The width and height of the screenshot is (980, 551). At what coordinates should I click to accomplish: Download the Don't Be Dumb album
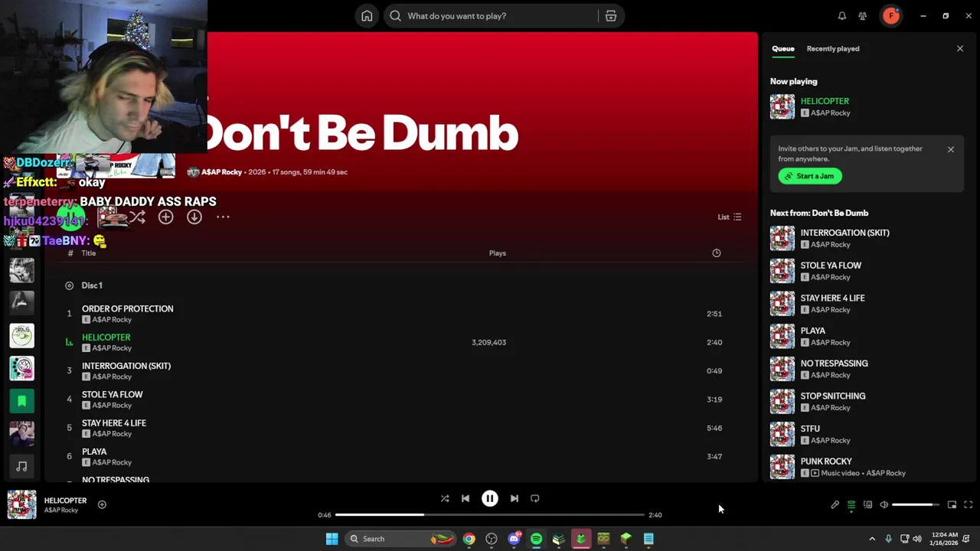(x=194, y=217)
